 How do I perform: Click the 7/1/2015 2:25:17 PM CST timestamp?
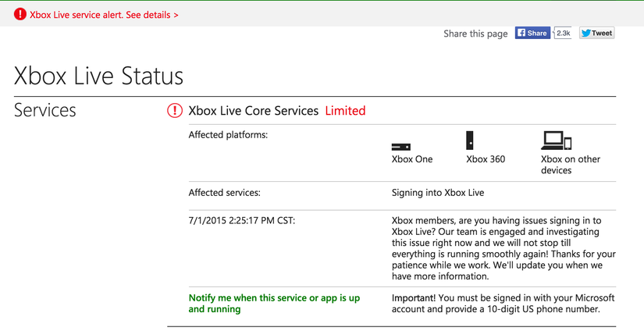click(241, 220)
